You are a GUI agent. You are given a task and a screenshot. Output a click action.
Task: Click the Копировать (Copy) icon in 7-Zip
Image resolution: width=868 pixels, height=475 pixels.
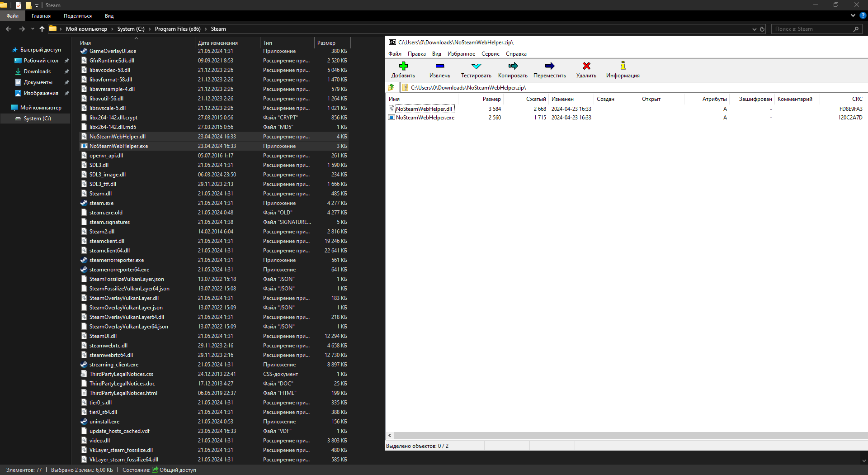point(513,66)
